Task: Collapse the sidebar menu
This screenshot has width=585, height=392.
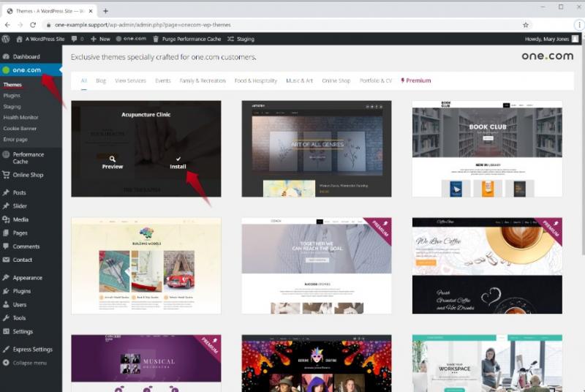Action: point(25,363)
